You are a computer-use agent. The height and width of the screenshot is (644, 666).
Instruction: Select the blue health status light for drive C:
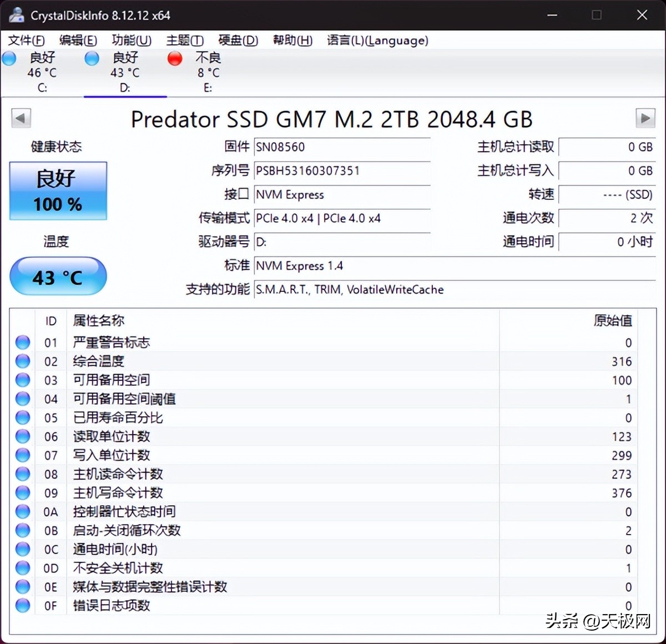click(9, 58)
